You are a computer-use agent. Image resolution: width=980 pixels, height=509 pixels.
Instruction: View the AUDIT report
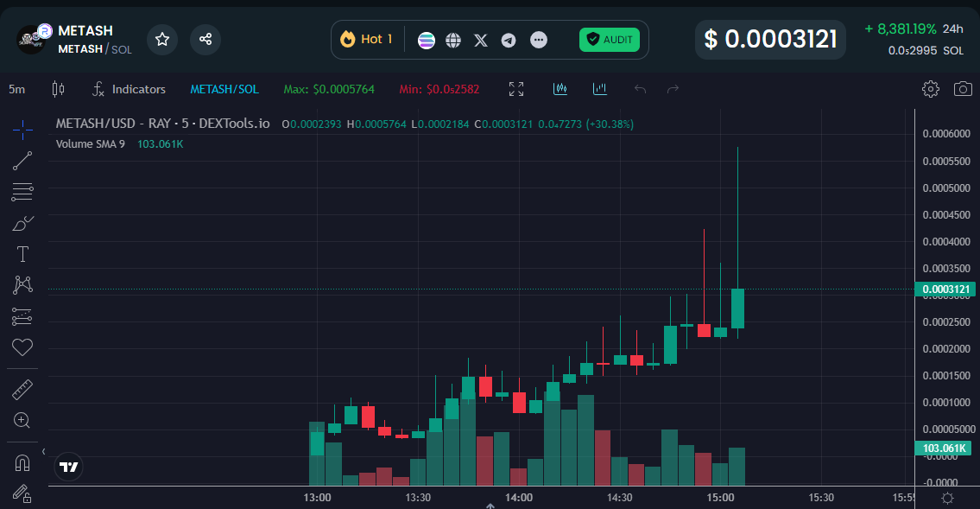[610, 40]
